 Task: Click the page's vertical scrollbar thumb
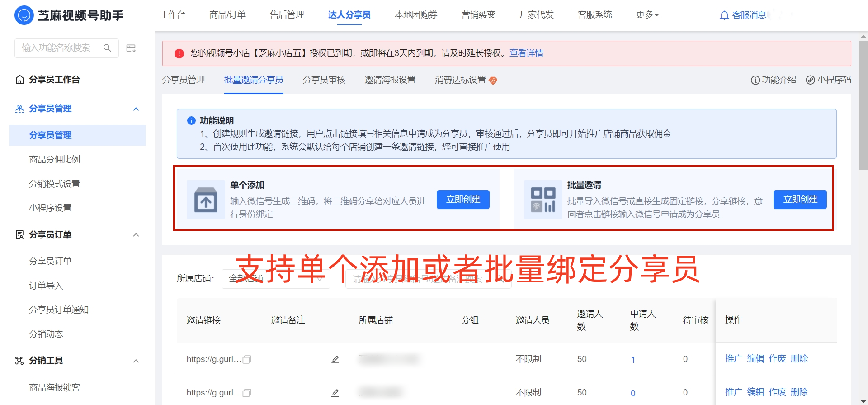863,105
